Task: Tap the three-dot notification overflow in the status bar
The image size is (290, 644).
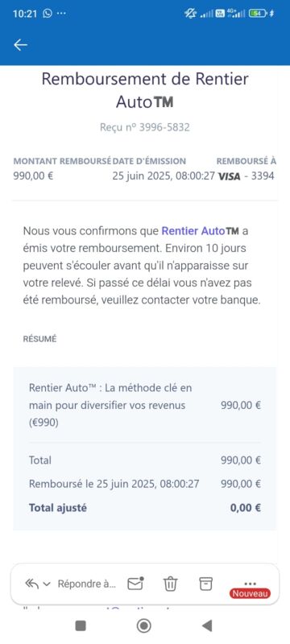Action: pos(61,13)
